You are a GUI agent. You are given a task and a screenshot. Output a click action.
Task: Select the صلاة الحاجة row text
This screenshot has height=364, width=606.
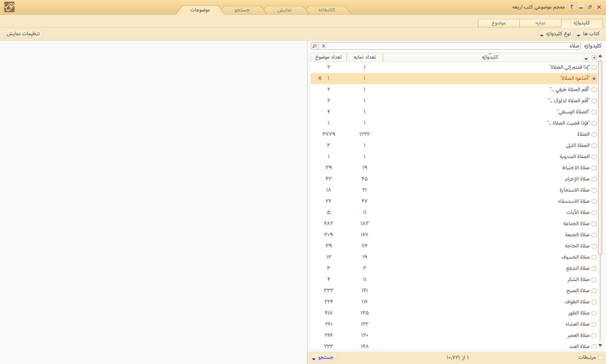pos(577,246)
